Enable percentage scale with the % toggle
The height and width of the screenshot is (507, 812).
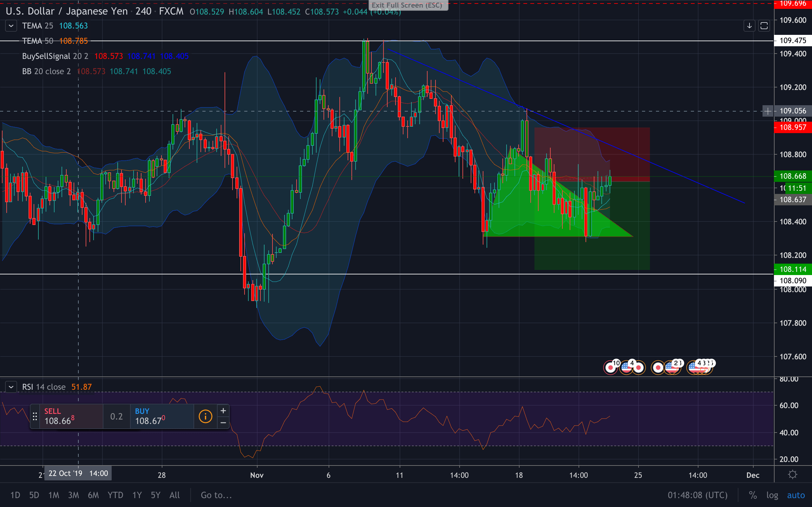[x=753, y=495]
